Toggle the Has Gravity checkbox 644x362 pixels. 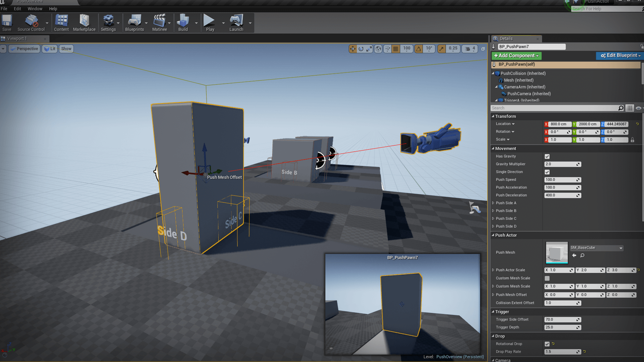pyautogui.click(x=547, y=156)
